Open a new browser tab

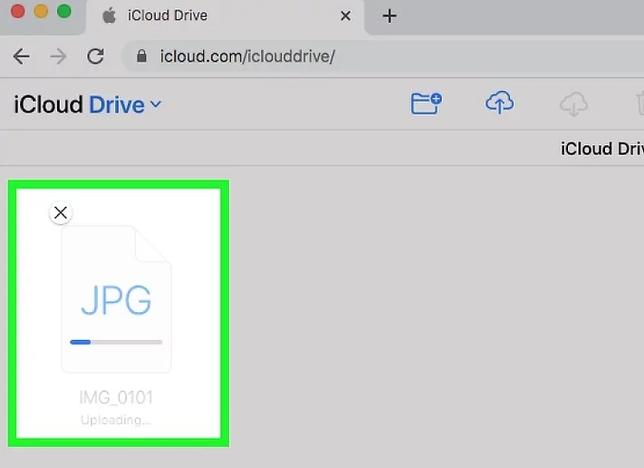click(389, 16)
